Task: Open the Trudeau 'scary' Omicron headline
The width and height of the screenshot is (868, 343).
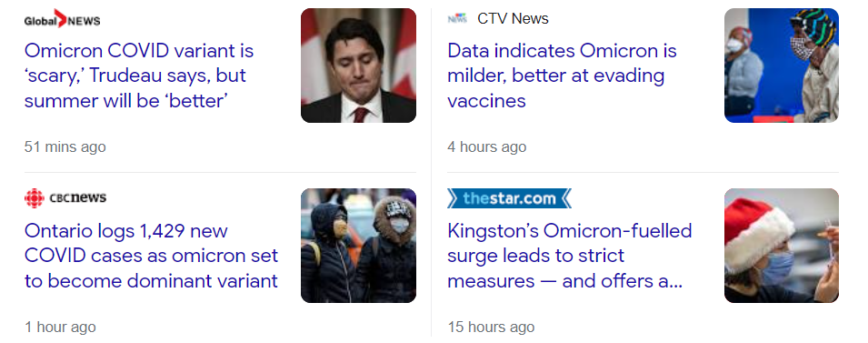Action: pos(139,76)
